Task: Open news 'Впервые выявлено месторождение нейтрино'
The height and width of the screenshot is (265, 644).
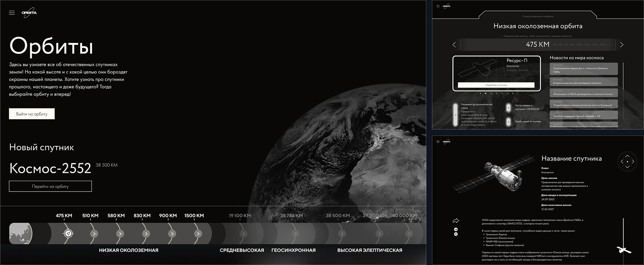Action: (x=584, y=82)
